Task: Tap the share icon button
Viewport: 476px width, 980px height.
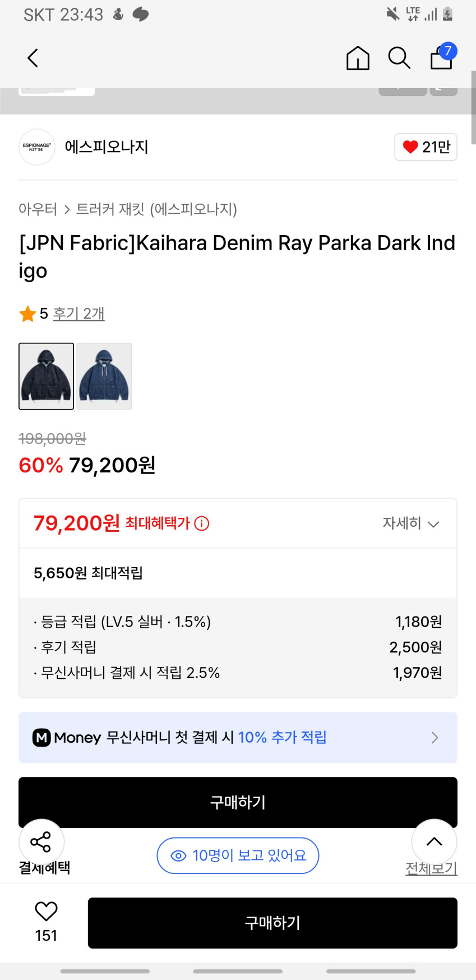Action: tap(41, 841)
